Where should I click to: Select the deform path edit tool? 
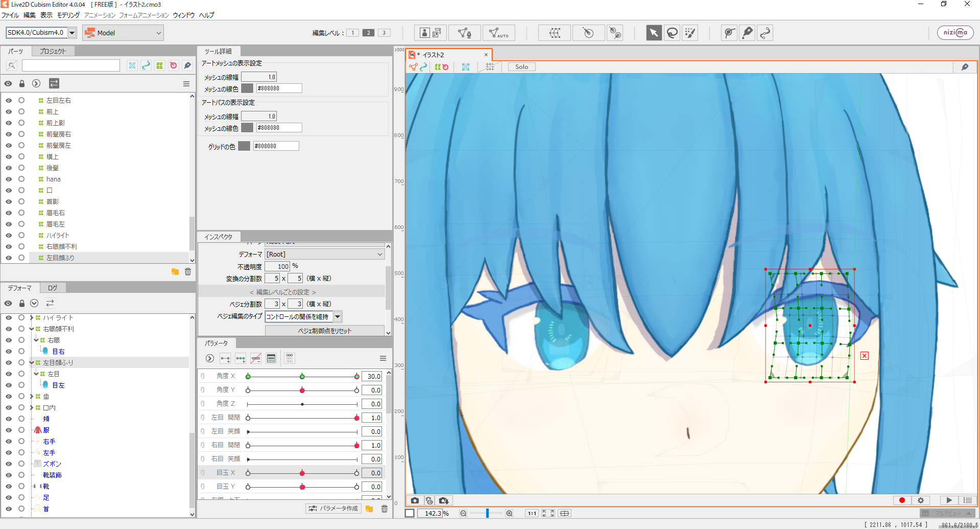(729, 33)
